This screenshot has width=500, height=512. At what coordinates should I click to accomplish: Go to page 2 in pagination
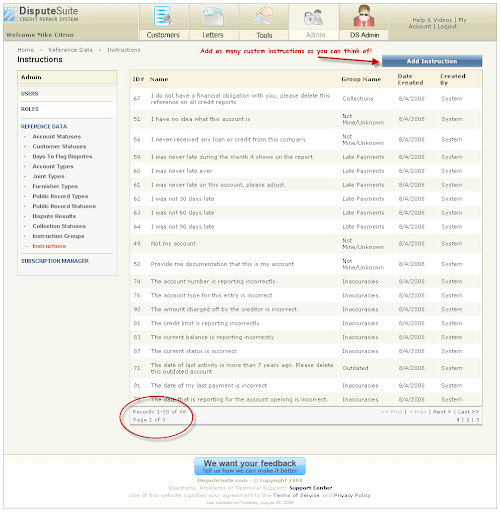pyautogui.click(x=468, y=420)
